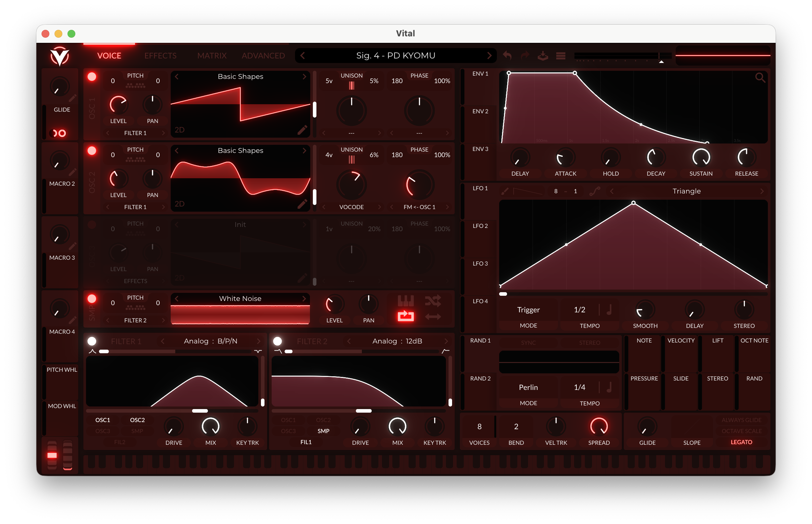
Task: Click RAND 1 STEREO button
Action: pos(590,343)
